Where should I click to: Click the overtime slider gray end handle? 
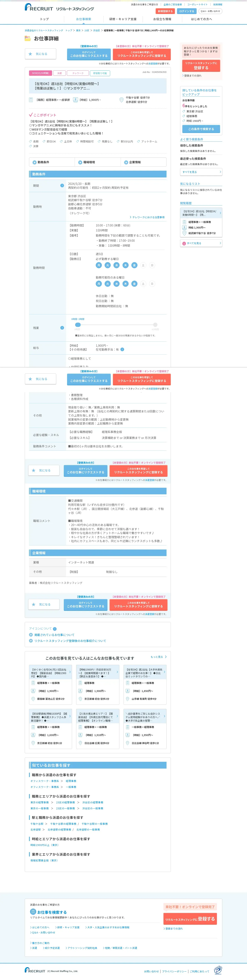tap(155, 324)
